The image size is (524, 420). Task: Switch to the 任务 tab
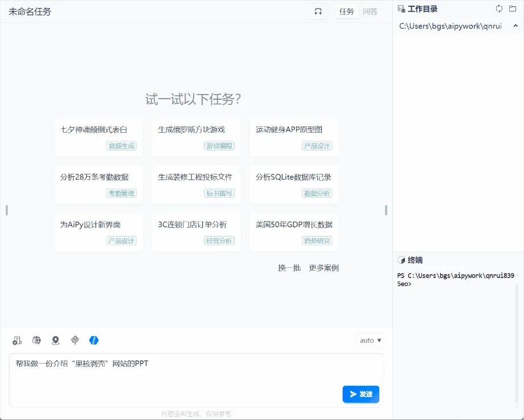tap(346, 12)
